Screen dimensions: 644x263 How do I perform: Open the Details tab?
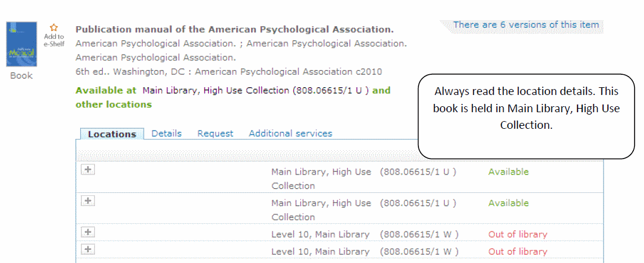point(166,134)
